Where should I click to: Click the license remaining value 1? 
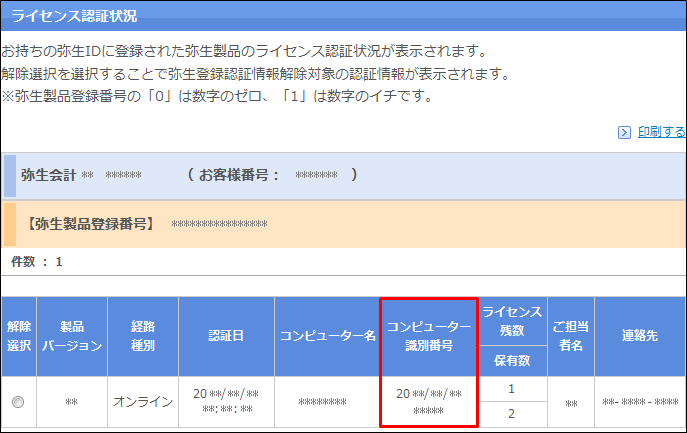pos(512,389)
